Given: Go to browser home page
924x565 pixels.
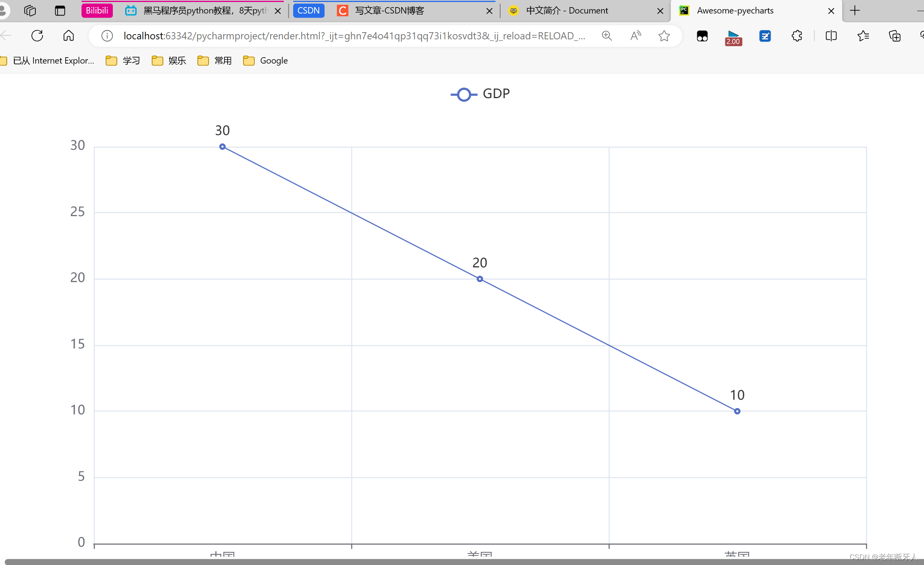Looking at the screenshot, I should (x=68, y=35).
